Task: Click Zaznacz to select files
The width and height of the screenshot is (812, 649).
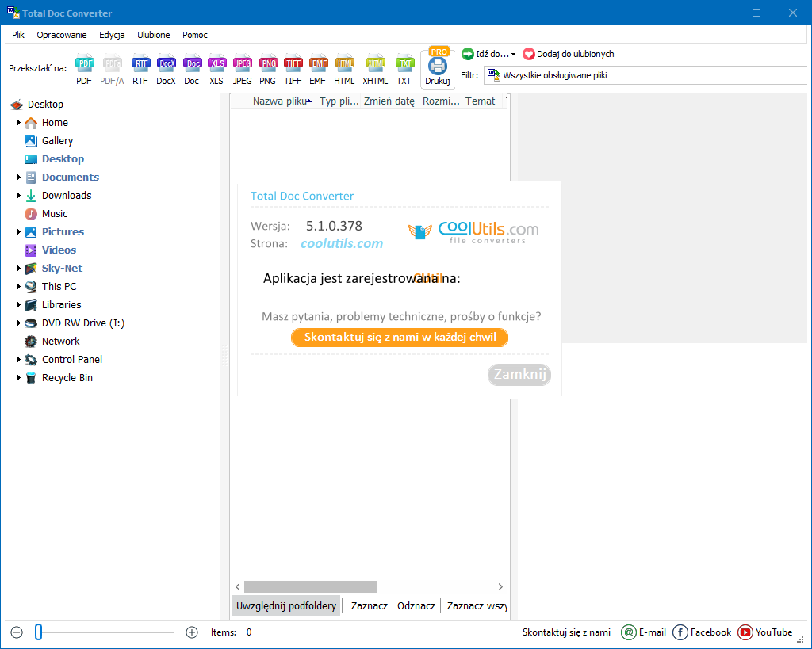Action: click(370, 605)
